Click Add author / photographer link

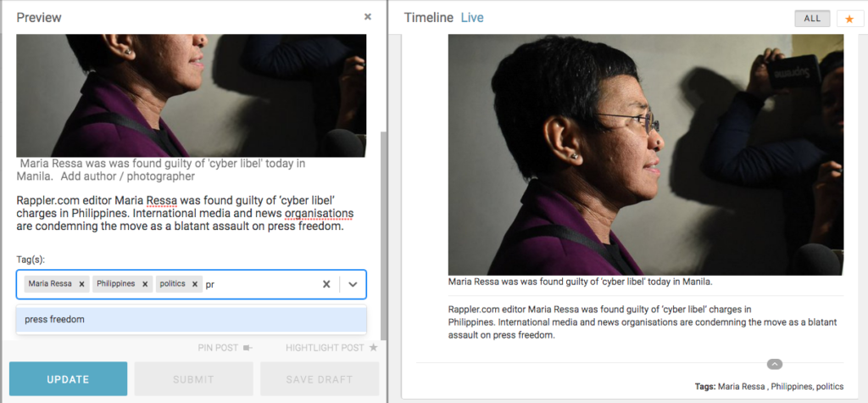click(x=128, y=176)
